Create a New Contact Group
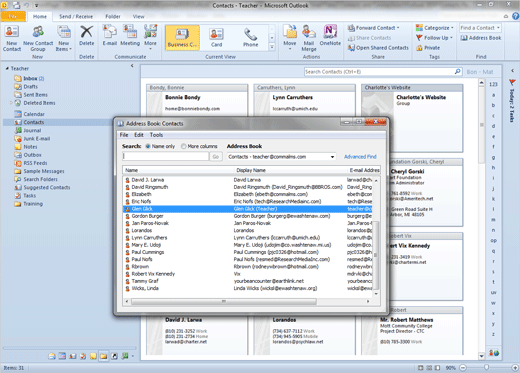This screenshot has height=373, width=520. (x=38, y=38)
